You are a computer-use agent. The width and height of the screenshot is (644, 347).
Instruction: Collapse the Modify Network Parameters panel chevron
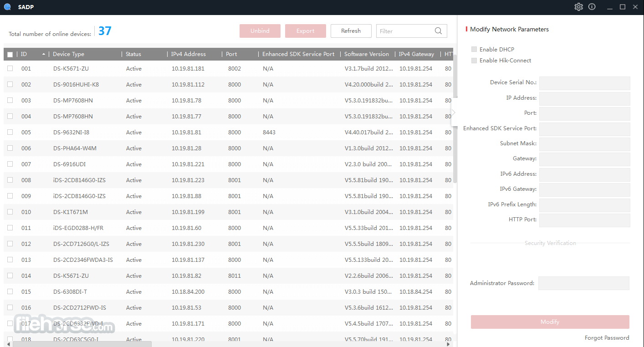(x=454, y=112)
